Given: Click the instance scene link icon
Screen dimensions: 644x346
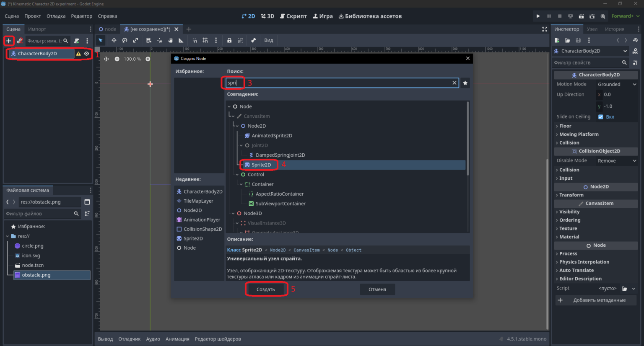Looking at the screenshot, I should [x=19, y=41].
